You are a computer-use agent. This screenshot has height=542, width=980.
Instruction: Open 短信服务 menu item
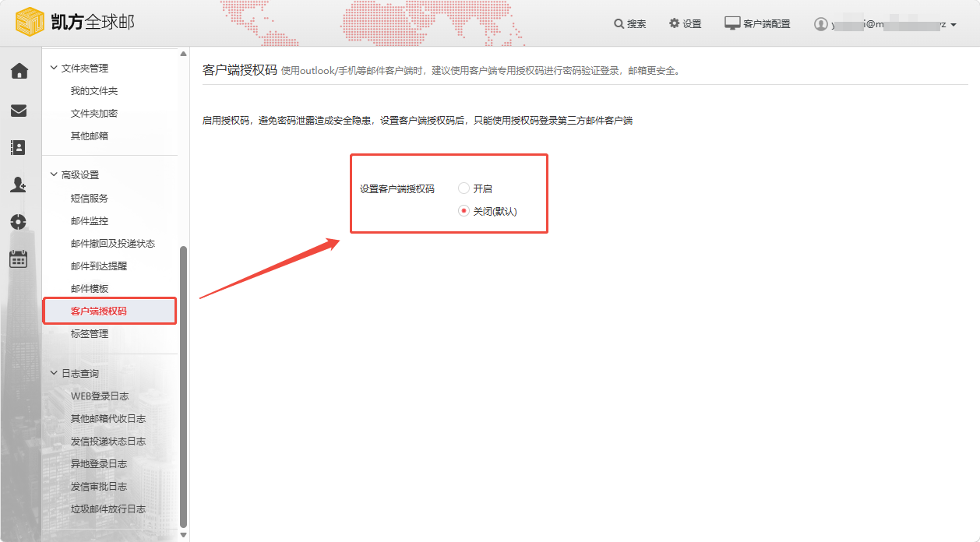point(90,199)
